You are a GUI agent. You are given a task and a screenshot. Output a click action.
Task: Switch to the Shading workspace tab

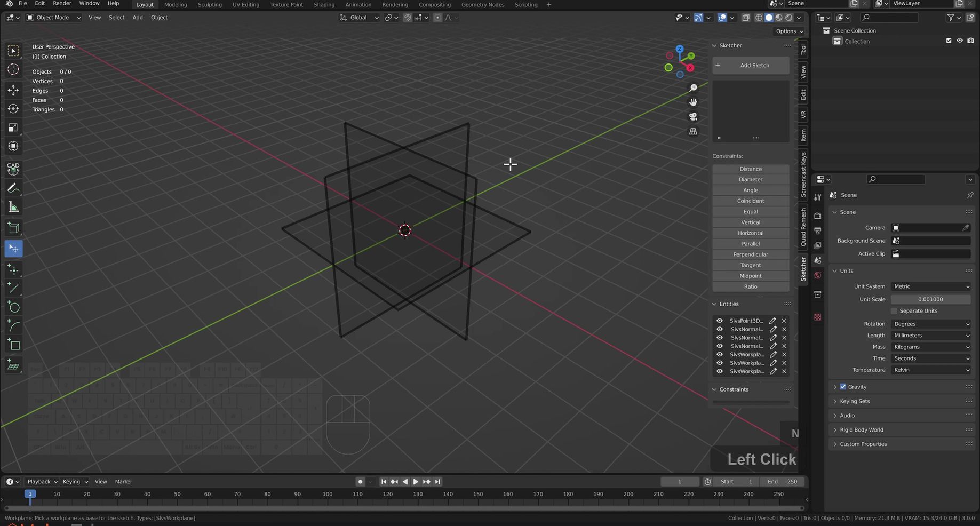click(324, 4)
